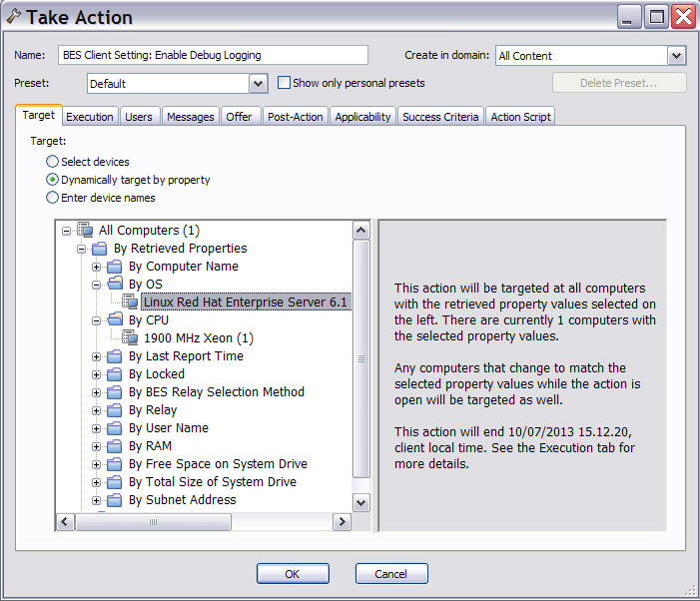
Task: Click the By CPU open folder icon
Action: point(115,319)
